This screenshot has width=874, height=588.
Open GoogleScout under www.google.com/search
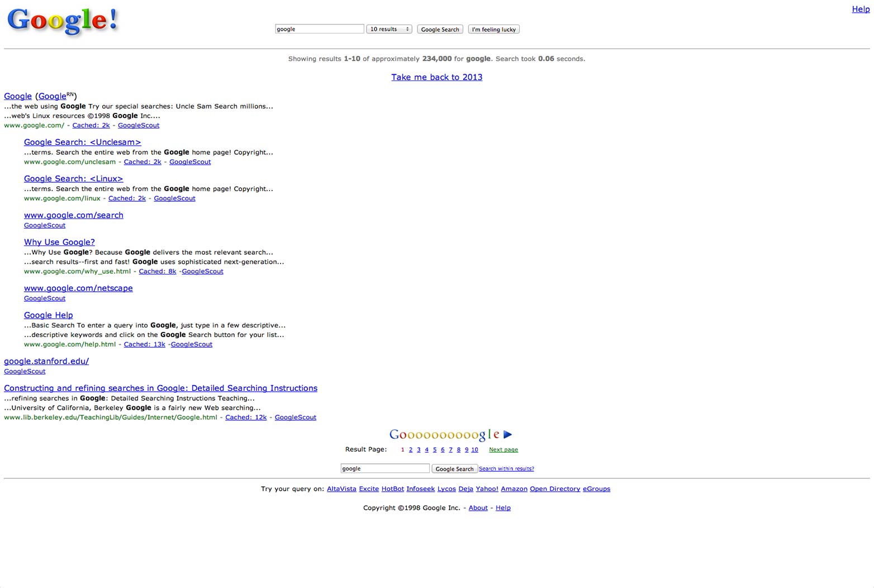tap(45, 225)
